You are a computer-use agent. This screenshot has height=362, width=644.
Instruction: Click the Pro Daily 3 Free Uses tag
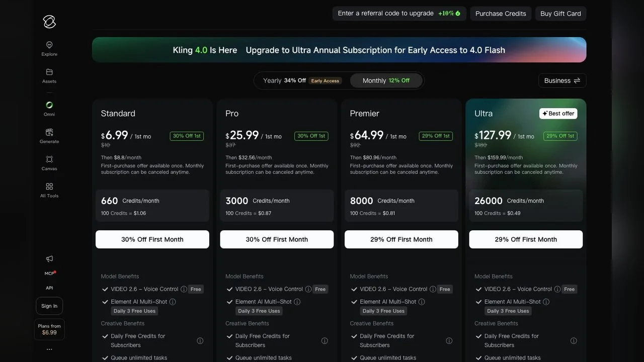click(x=259, y=311)
